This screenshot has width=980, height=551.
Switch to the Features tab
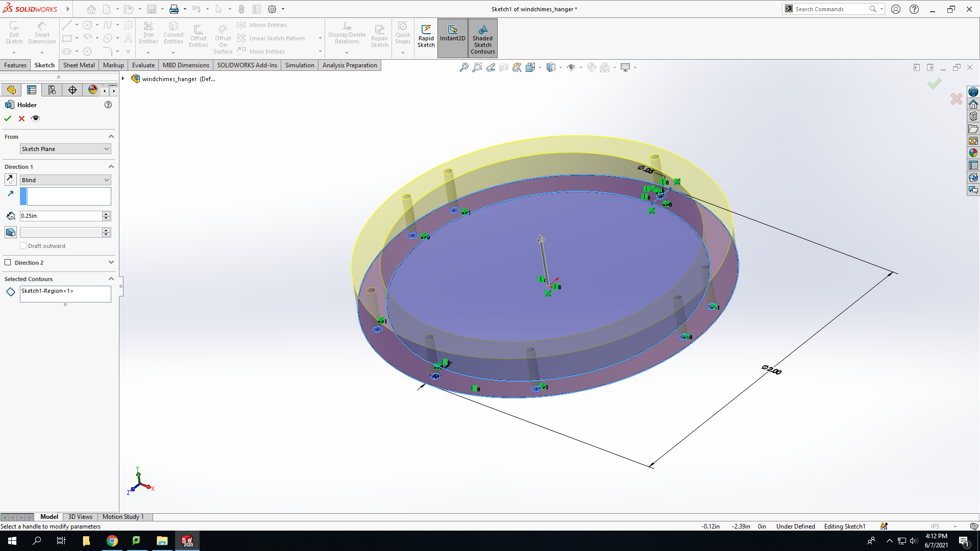point(15,65)
